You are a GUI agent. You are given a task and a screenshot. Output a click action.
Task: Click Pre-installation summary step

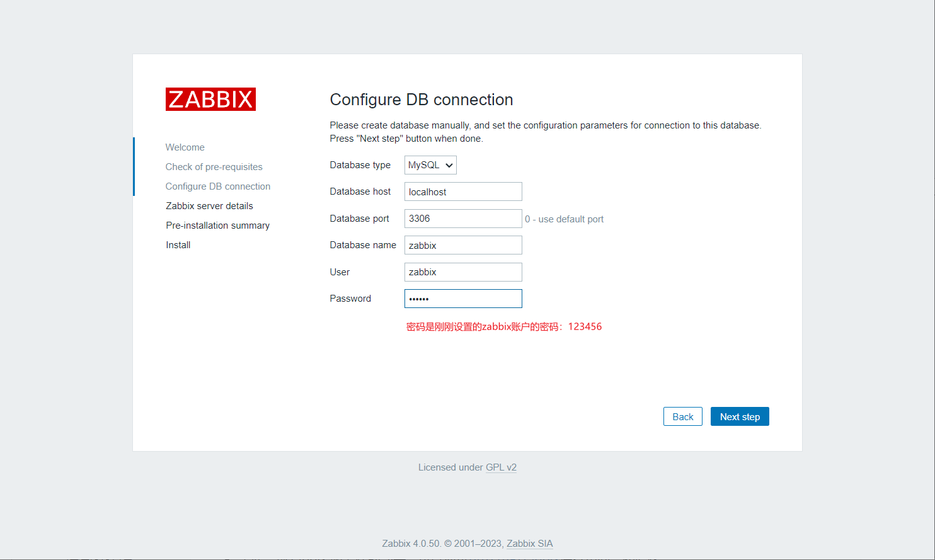[x=217, y=226]
